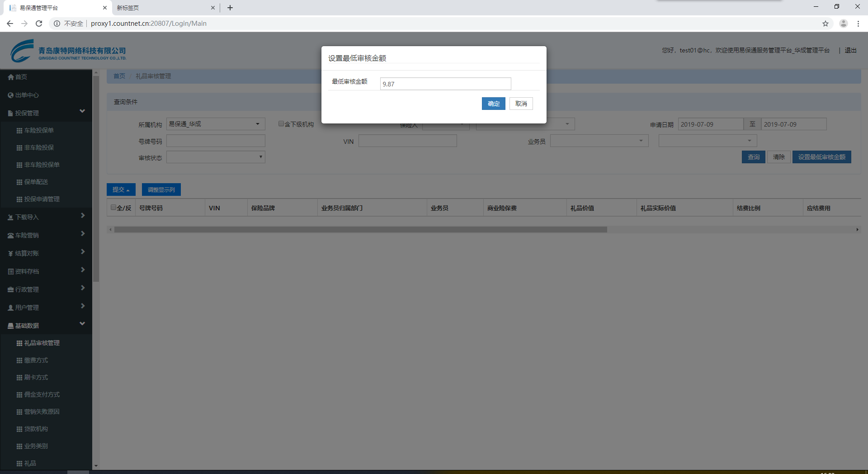
Task: Click the browser back arrow
Action: pos(10,24)
